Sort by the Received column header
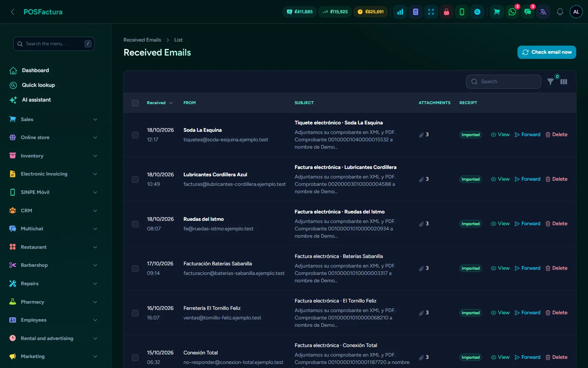The height and width of the screenshot is (368, 588). [159, 103]
